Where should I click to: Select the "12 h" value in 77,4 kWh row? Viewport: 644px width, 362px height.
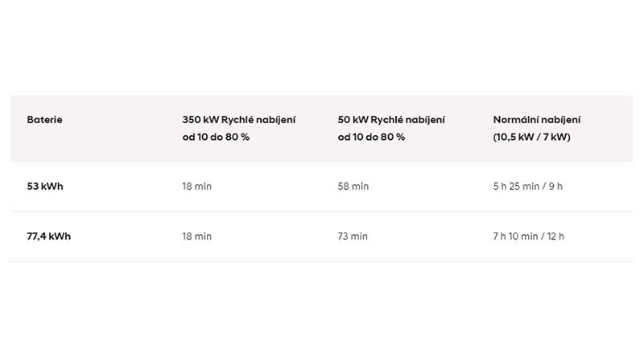click(x=555, y=237)
